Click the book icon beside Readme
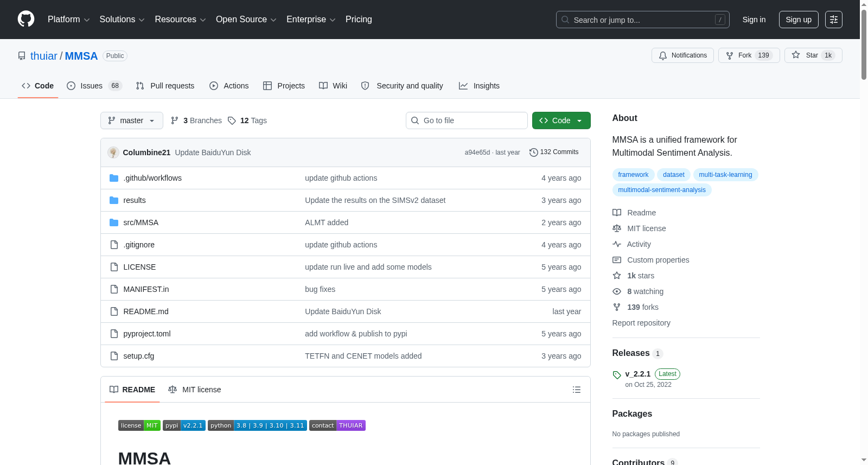This screenshot has width=868, height=465. point(617,213)
